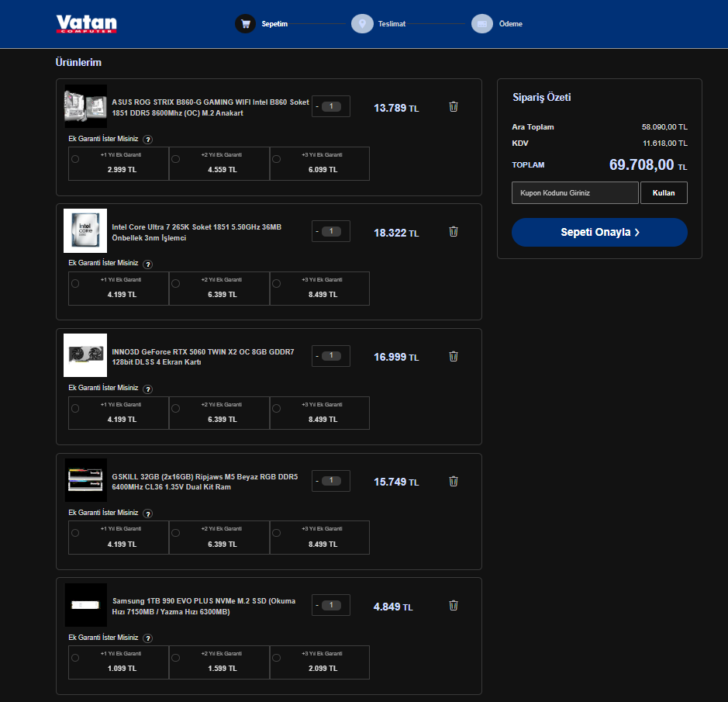This screenshot has width=728, height=702.
Task: Decrease quantity of ASUS motherboard
Action: point(317,107)
